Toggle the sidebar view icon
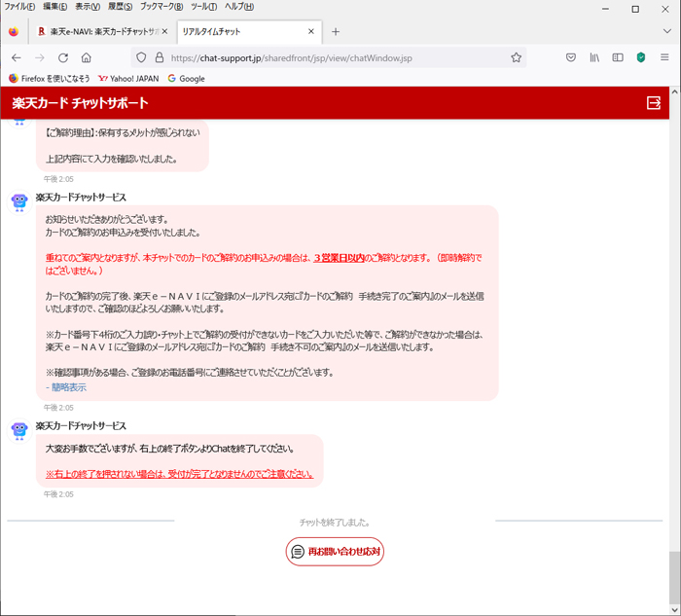This screenshot has width=681, height=616. (618, 57)
